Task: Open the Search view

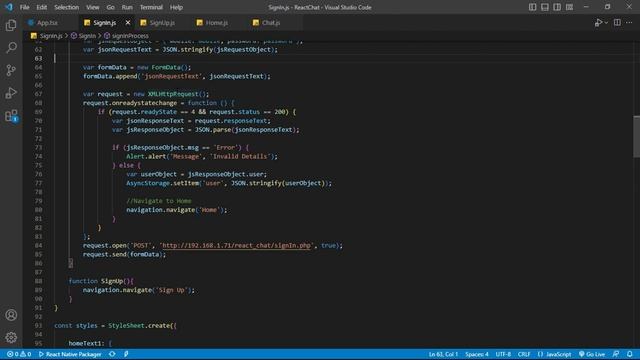Action: (x=11, y=48)
